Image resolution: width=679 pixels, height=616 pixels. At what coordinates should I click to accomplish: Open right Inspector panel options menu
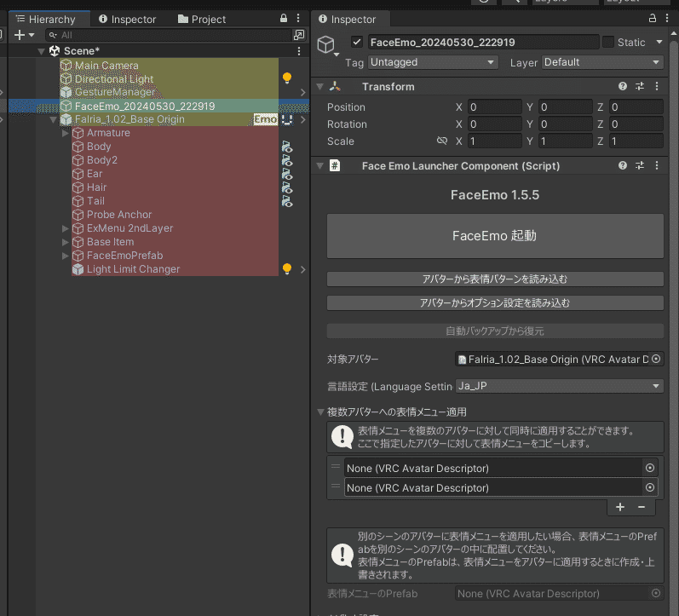click(x=667, y=18)
